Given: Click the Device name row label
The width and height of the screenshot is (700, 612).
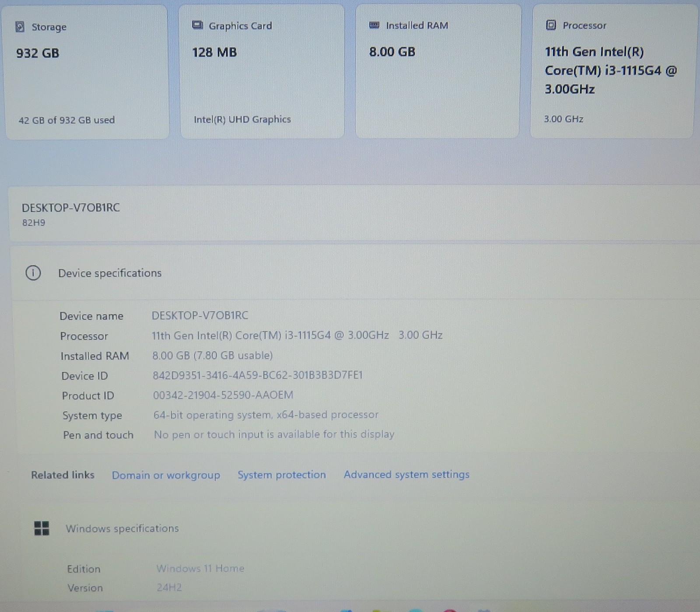Looking at the screenshot, I should [x=91, y=316].
